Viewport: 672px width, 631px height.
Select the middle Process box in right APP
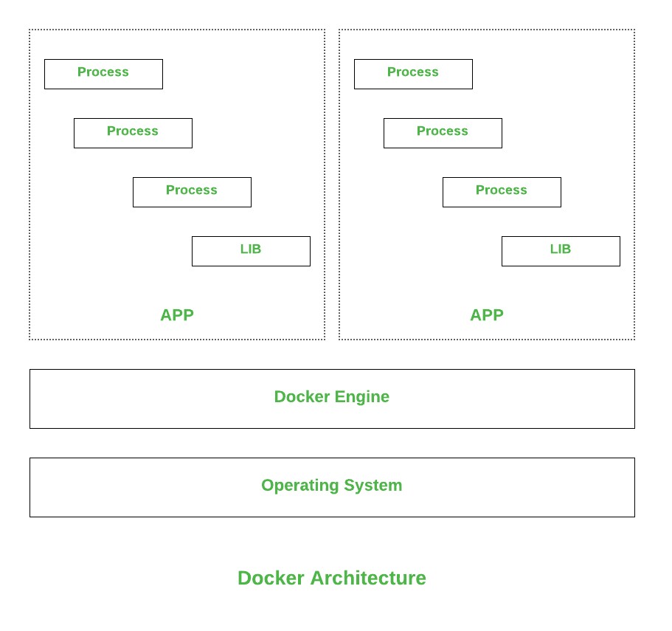click(443, 134)
